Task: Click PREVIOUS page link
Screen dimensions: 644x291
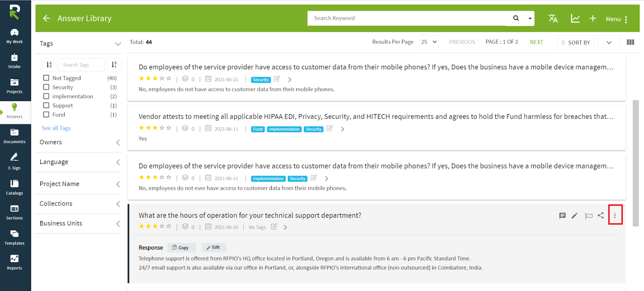Action: click(462, 42)
